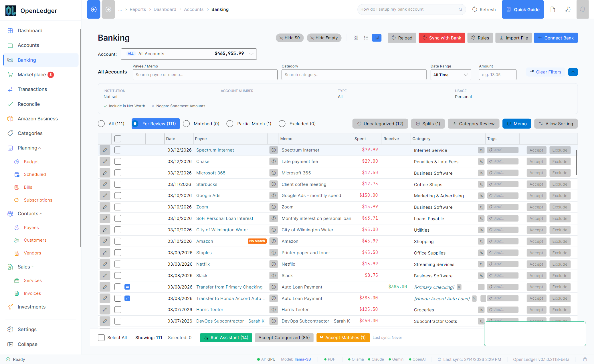This screenshot has width=594, height=364.
Task: Open the Marketplace sidebar item
Action: 32,75
